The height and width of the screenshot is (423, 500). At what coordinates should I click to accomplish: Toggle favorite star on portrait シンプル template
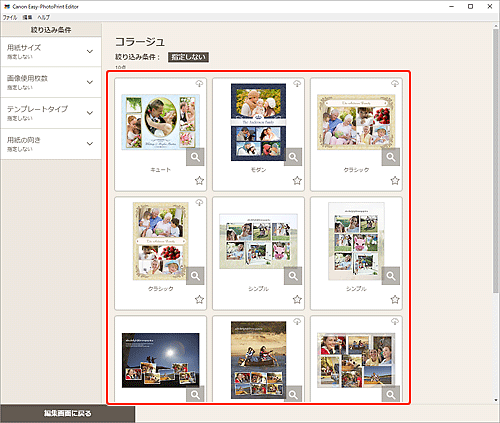[395, 299]
